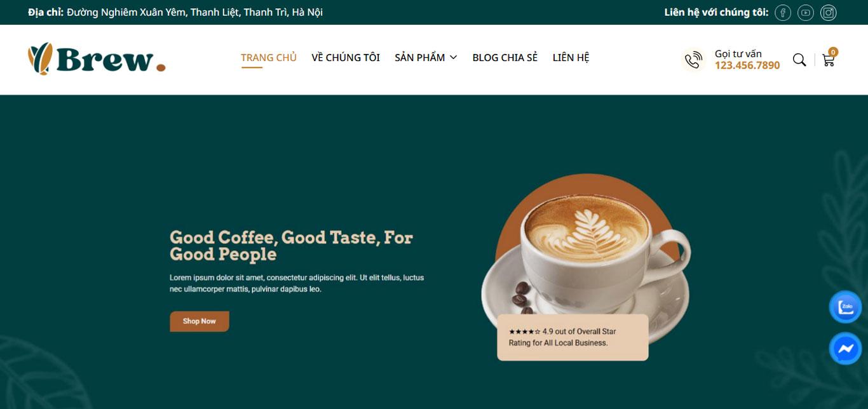Click the search magnifier icon
The width and height of the screenshot is (868, 409).
pyautogui.click(x=799, y=60)
